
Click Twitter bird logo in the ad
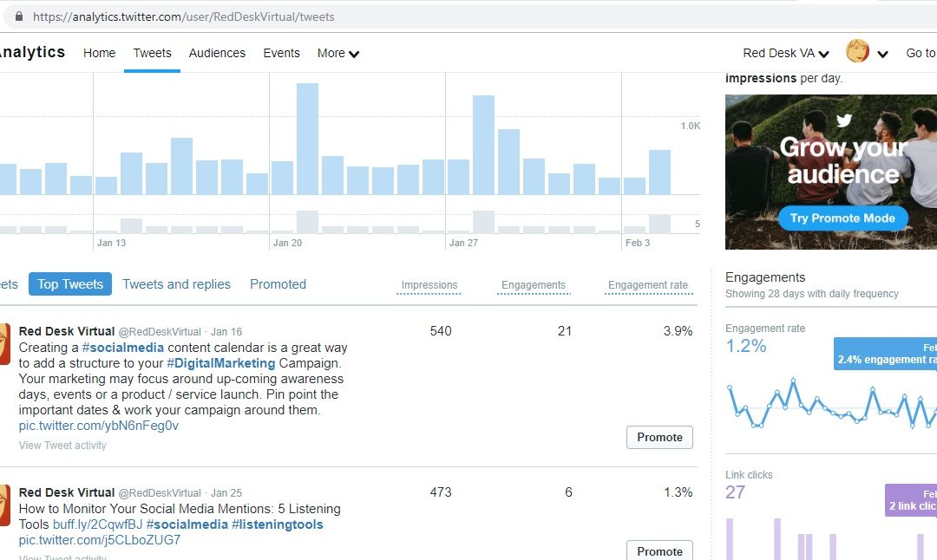coord(843,121)
